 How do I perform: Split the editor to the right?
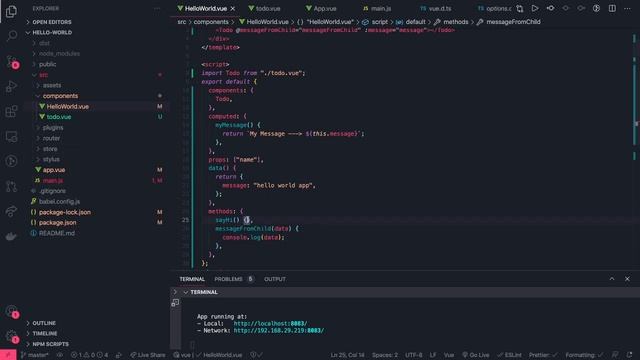pyautogui.click(x=612, y=8)
